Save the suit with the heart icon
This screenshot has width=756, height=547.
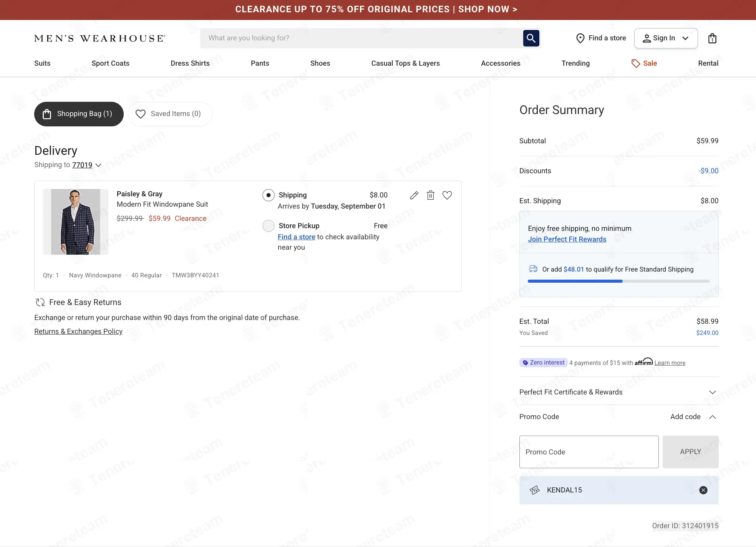pyautogui.click(x=447, y=195)
